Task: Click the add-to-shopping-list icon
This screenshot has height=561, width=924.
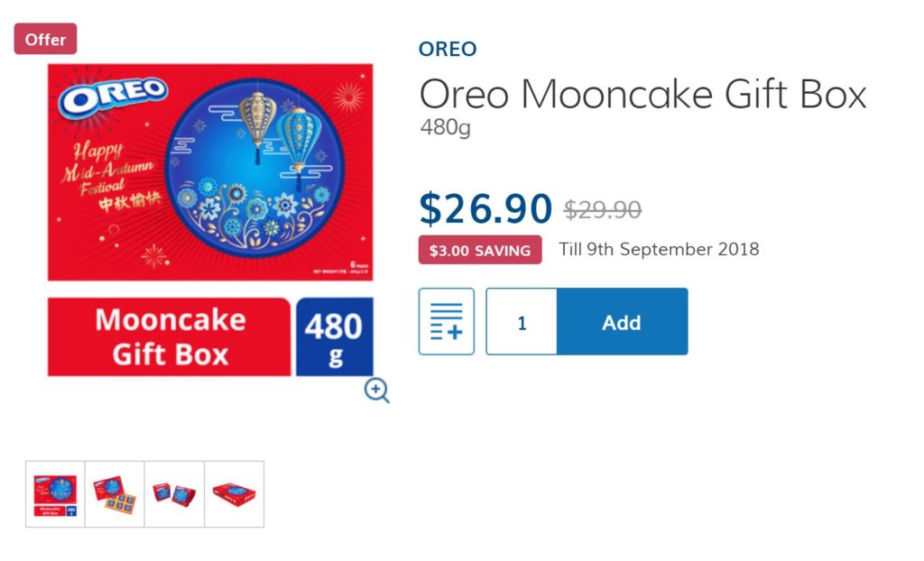Action: tap(447, 322)
